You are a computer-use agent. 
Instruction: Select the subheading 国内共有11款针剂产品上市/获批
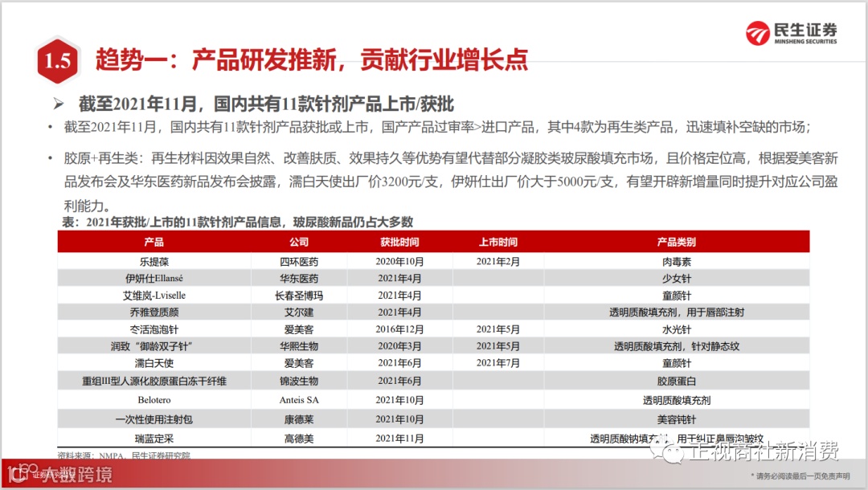[334, 104]
